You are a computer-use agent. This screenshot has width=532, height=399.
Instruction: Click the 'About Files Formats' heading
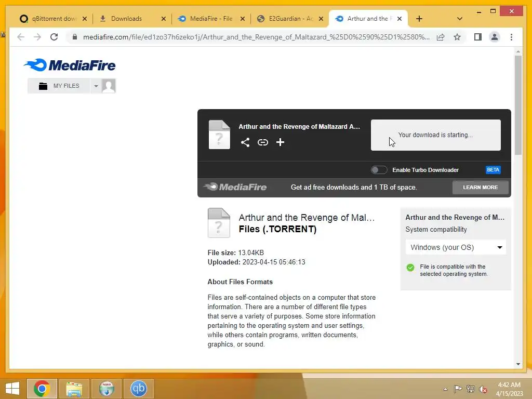(x=240, y=282)
